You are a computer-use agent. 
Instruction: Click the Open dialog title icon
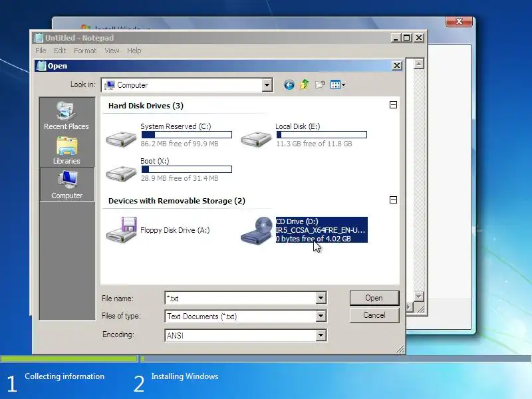(x=41, y=65)
